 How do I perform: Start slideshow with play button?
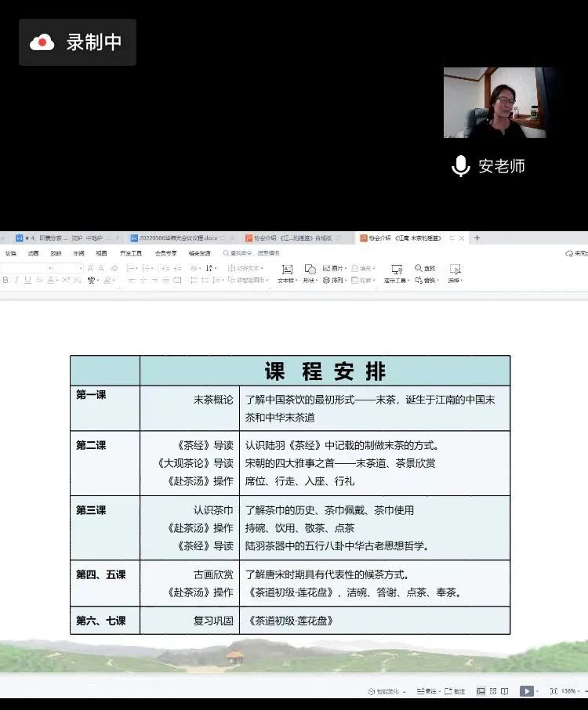click(x=526, y=691)
